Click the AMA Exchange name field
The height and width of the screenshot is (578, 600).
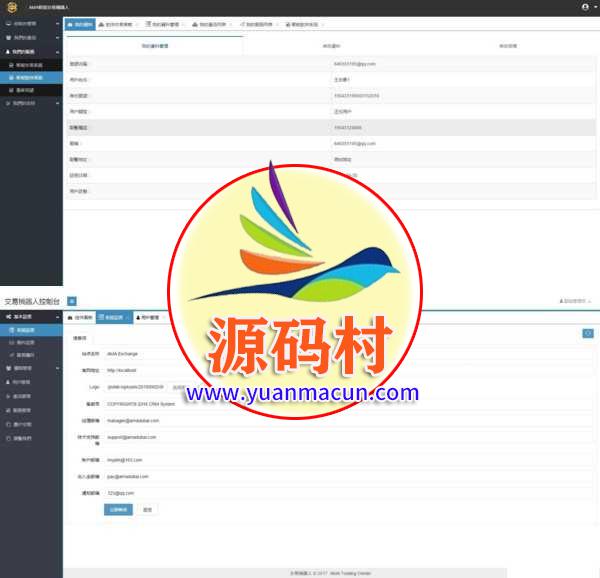tap(348, 354)
